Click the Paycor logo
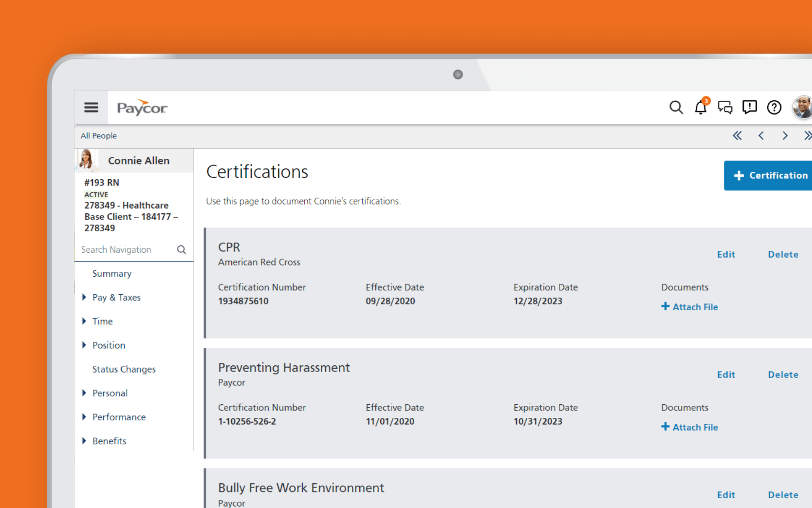The image size is (812, 508). (x=142, y=108)
